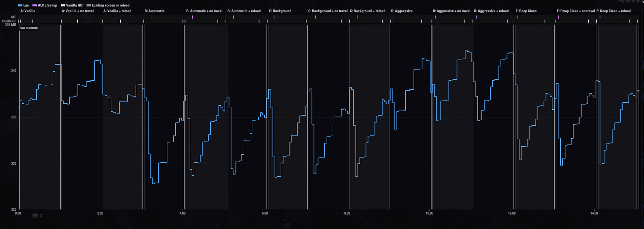Click the 0:00 time axis label
644x229 pixels.
(18, 214)
